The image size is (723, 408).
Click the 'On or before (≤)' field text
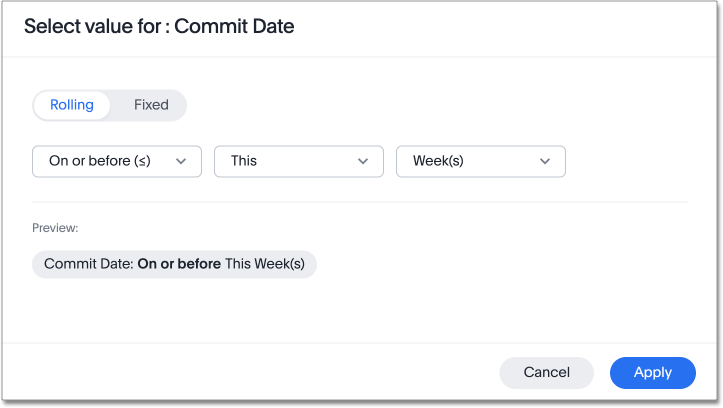(x=99, y=161)
